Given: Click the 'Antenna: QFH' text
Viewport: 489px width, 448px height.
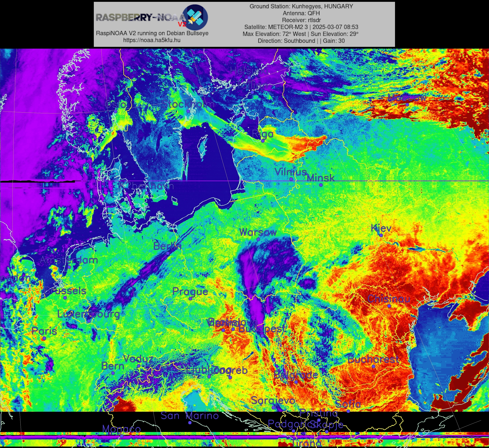Looking at the screenshot, I should 301,13.
